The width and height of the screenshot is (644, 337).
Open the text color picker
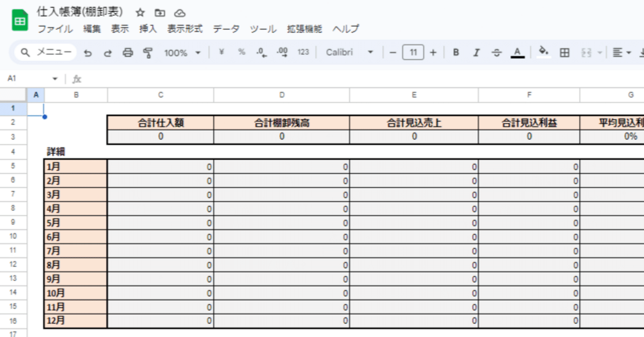(517, 52)
